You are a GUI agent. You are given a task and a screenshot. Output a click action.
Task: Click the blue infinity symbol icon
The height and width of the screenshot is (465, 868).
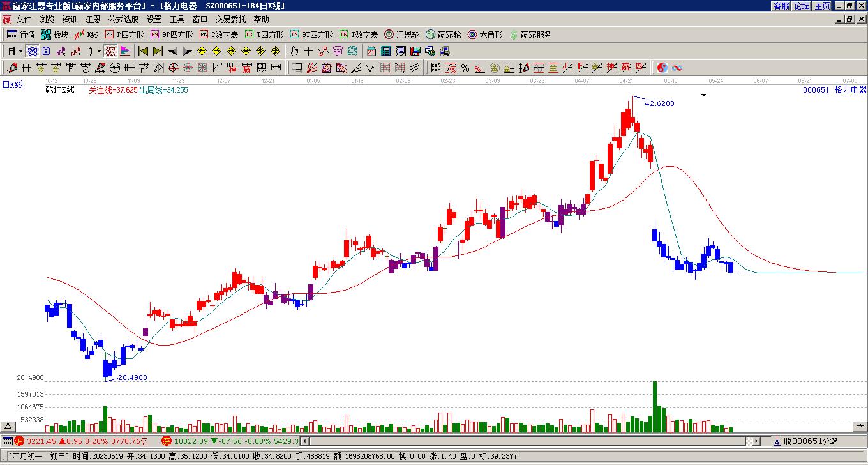click(677, 68)
